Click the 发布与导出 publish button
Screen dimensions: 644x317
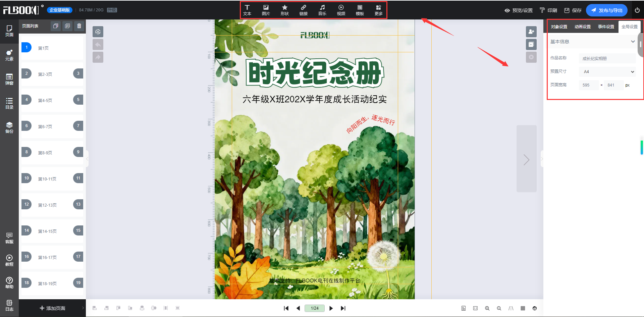(606, 10)
